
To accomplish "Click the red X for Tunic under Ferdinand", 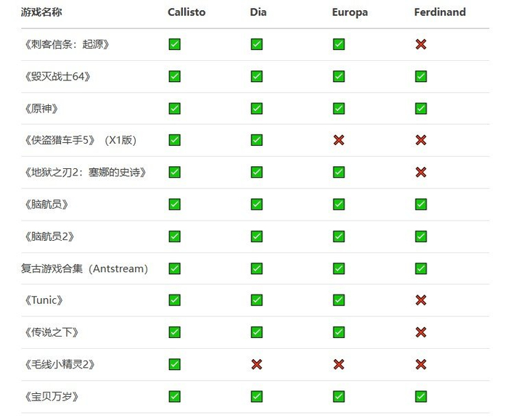I will coord(421,300).
